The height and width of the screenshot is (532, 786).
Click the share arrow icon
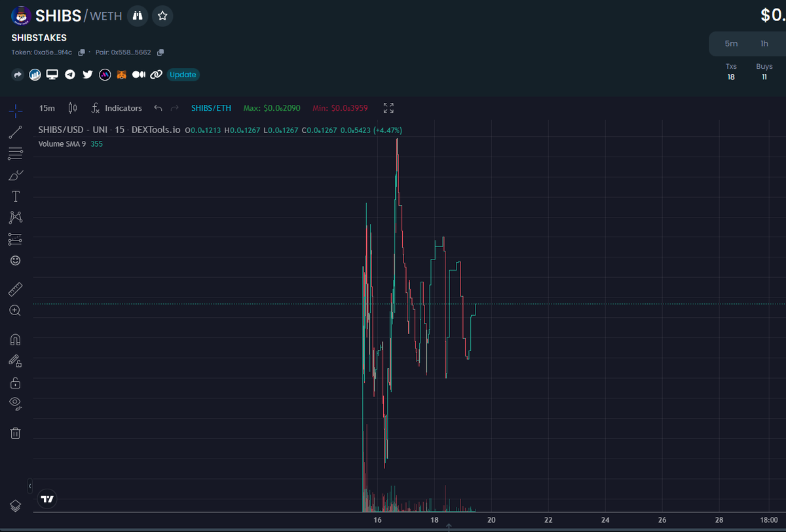(x=18, y=75)
